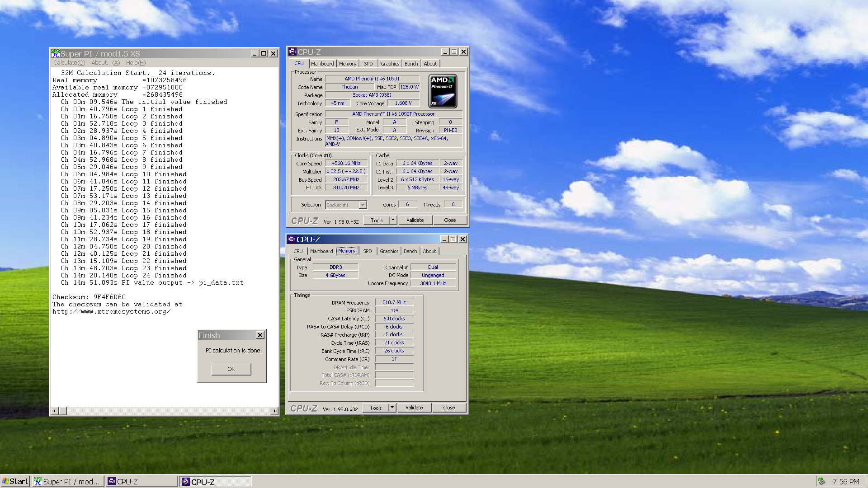Click the Level 3 cache 6 MBytes value
Image resolution: width=868 pixels, height=488 pixels.
click(x=417, y=188)
